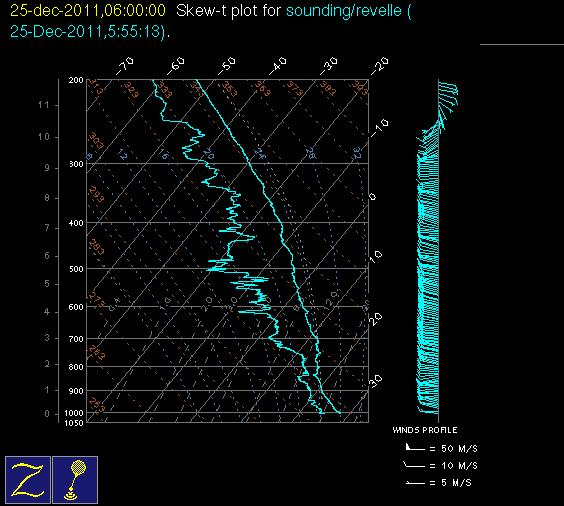Click the 11 km altitude tick label
The height and width of the screenshot is (506, 564).
[x=43, y=105]
